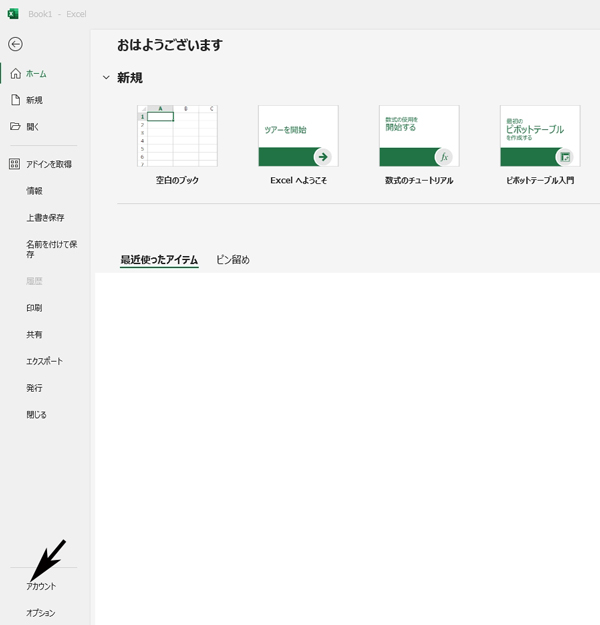Switch to 最近使ったアイテム tab
This screenshot has height=625, width=600.
(x=159, y=260)
